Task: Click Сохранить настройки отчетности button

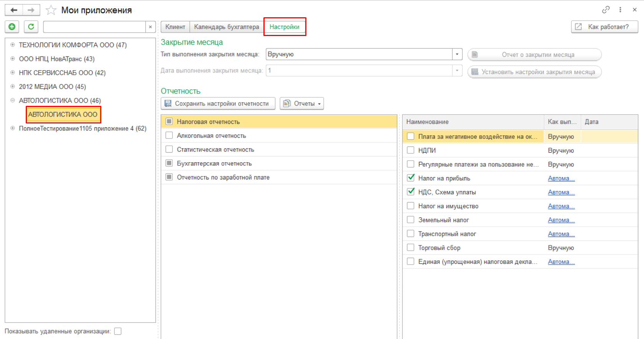Action: (x=218, y=104)
